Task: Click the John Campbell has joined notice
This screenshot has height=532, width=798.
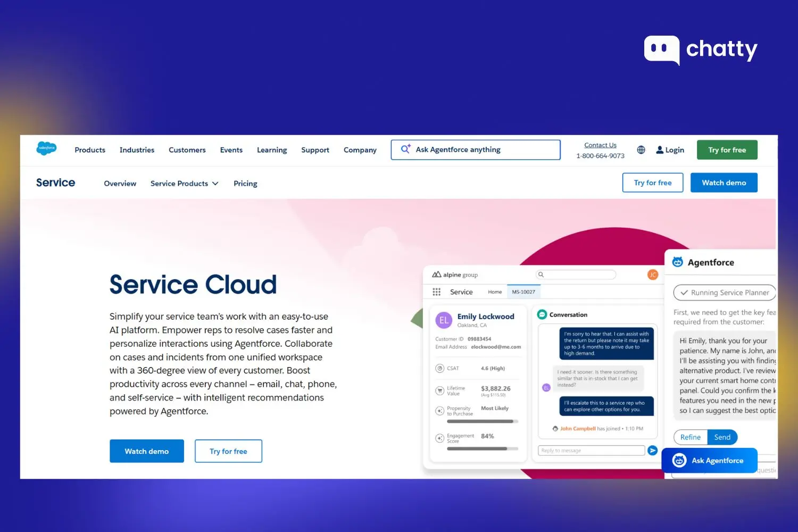Action: pyautogui.click(x=598, y=428)
